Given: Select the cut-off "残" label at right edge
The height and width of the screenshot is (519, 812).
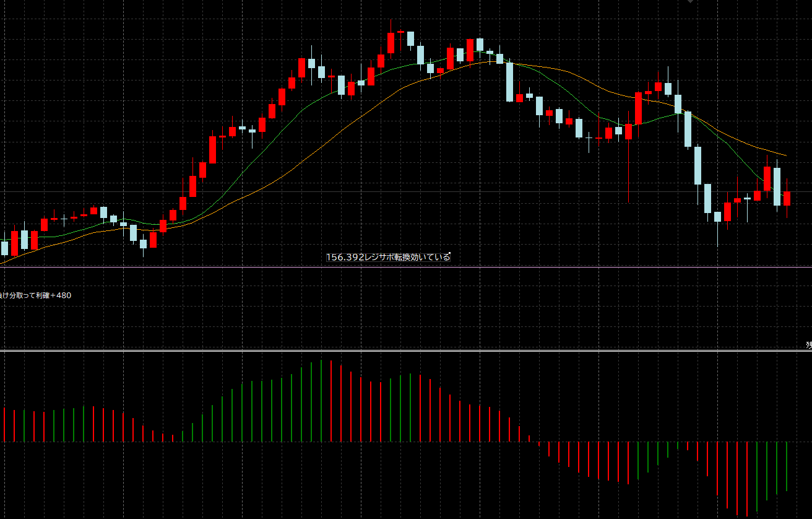Looking at the screenshot, I should (808, 345).
